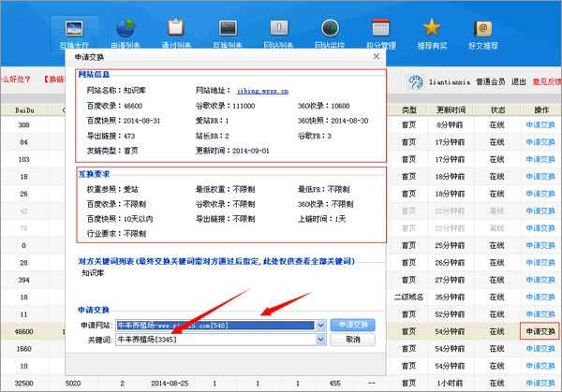The image size is (562, 392).
Task: Open the 积分管理 calendar icon
Action: [381, 33]
